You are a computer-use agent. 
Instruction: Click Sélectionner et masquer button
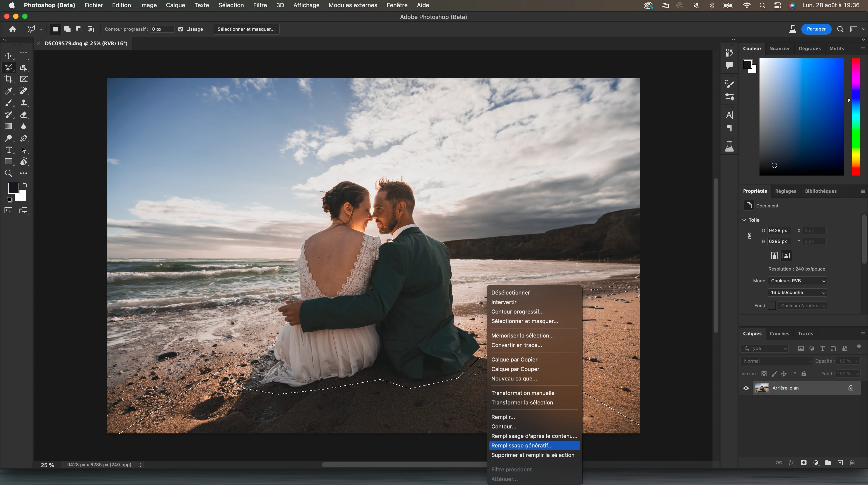(x=246, y=29)
